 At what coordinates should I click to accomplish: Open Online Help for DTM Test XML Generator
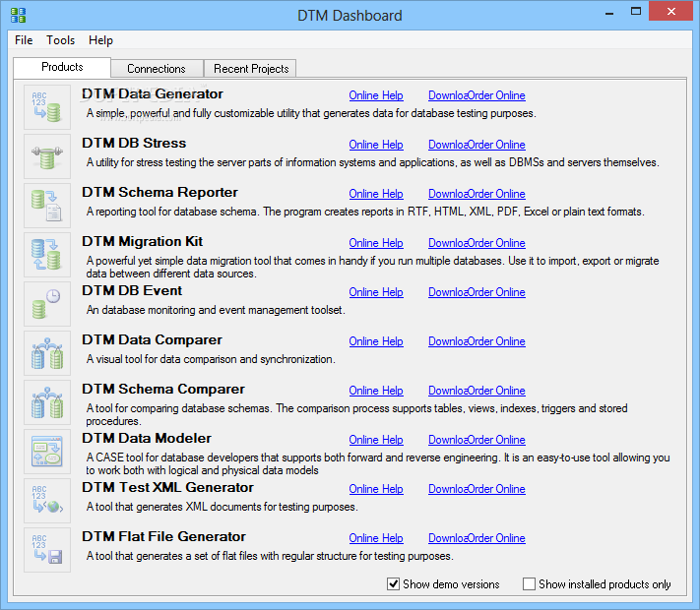pos(376,489)
